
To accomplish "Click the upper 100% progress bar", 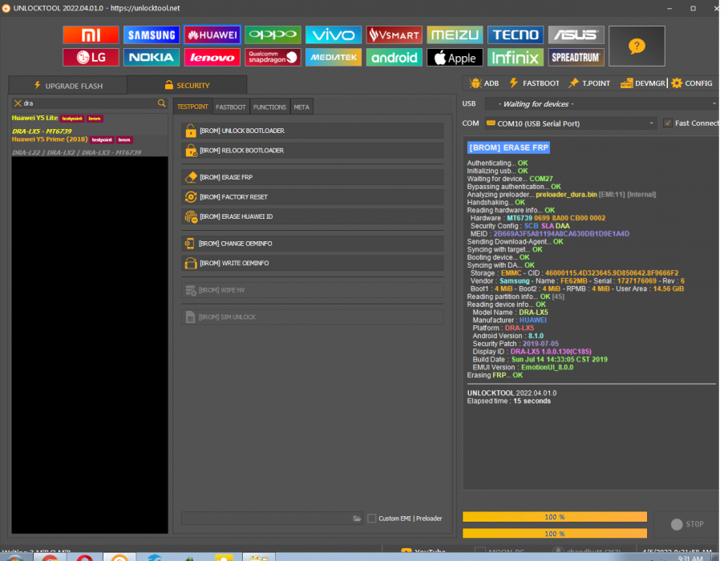I will 555,517.
